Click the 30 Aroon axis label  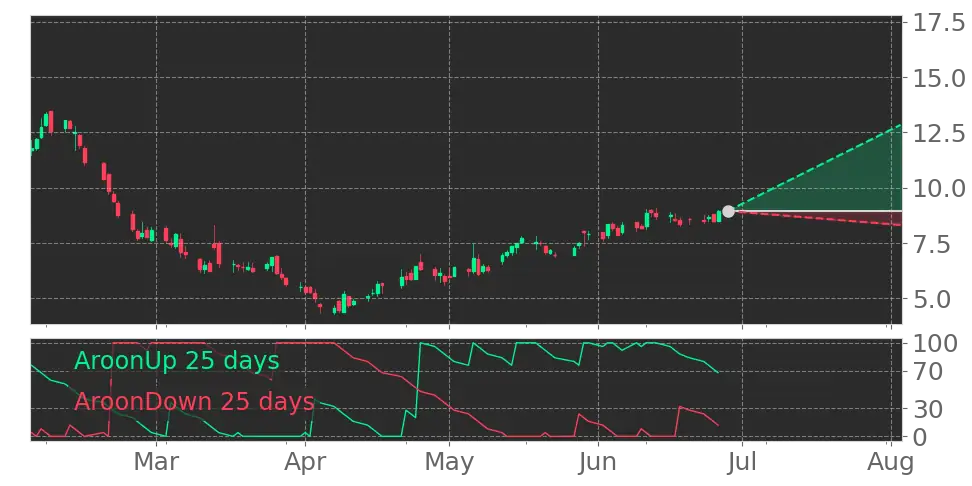point(926,409)
